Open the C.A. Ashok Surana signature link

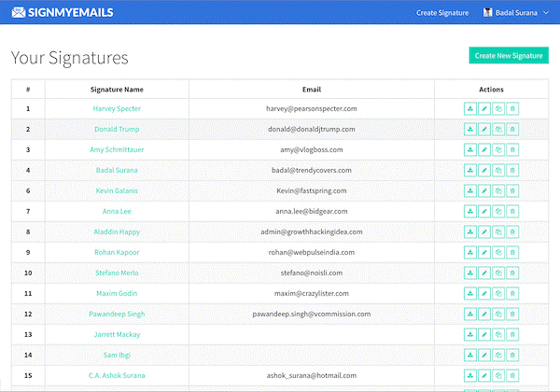(x=117, y=375)
